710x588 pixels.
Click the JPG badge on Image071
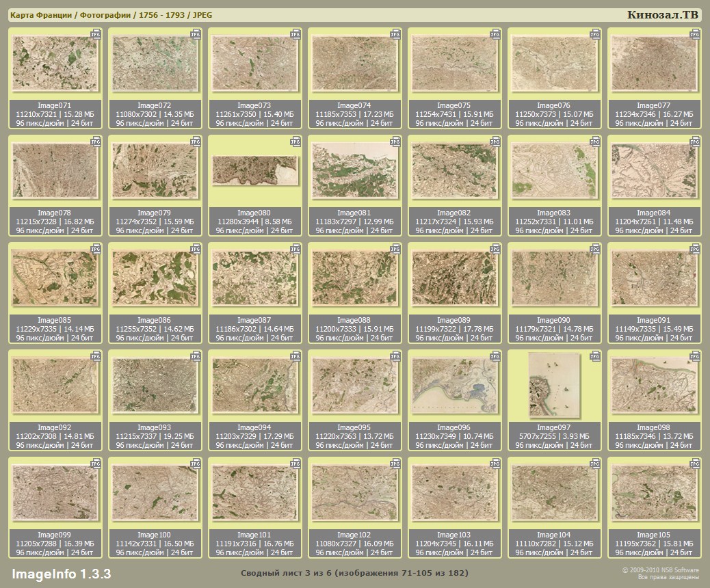96,34
